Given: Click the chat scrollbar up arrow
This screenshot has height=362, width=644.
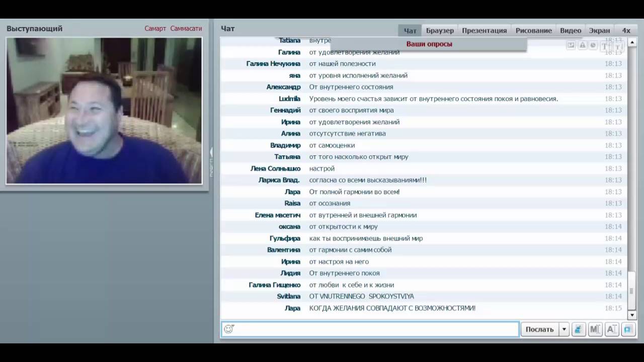Looking at the screenshot, I should coord(632,41).
